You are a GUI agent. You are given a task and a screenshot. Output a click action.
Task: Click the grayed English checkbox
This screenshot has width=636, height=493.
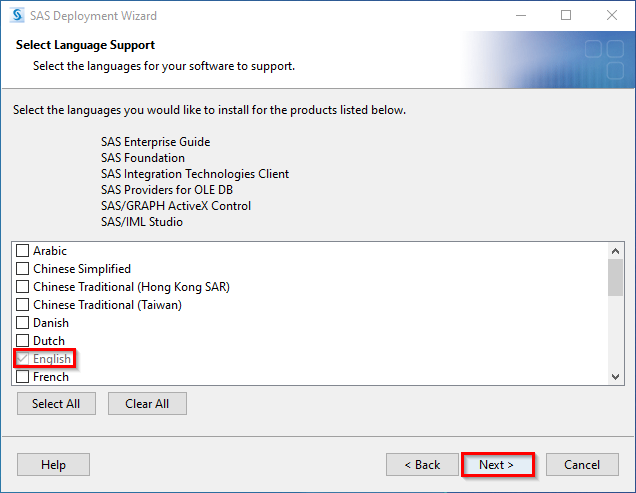[x=22, y=358]
